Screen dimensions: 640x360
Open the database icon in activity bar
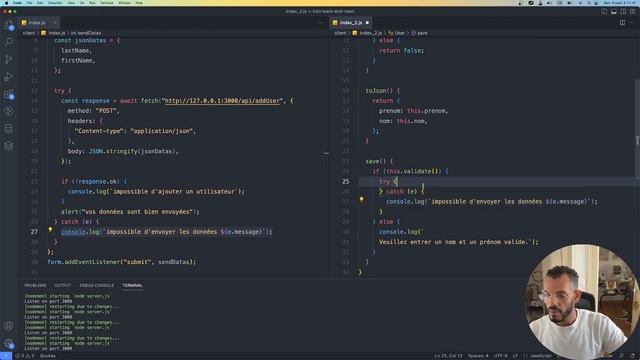(9, 129)
